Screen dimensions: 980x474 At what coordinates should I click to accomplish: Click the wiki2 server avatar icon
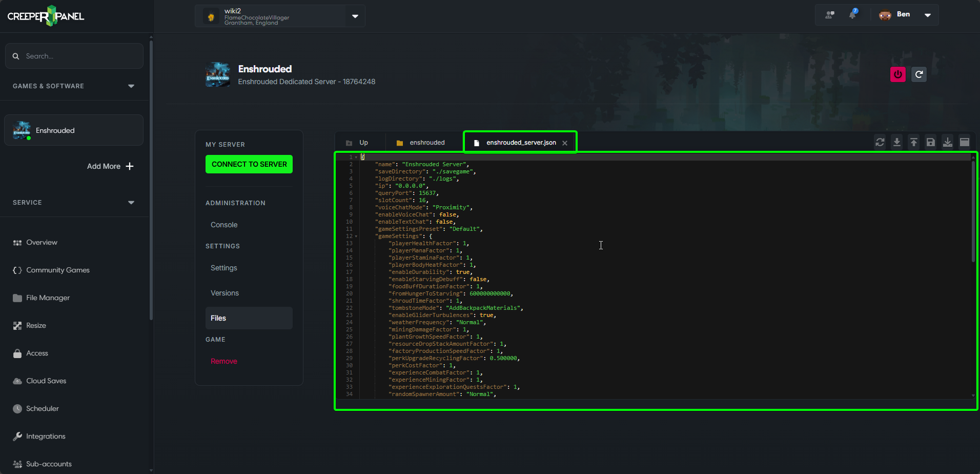click(x=211, y=16)
